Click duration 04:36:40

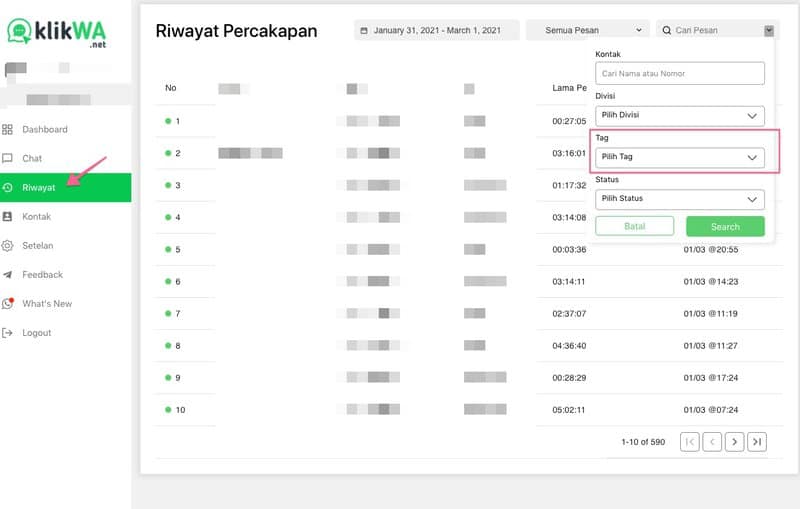[569, 346]
